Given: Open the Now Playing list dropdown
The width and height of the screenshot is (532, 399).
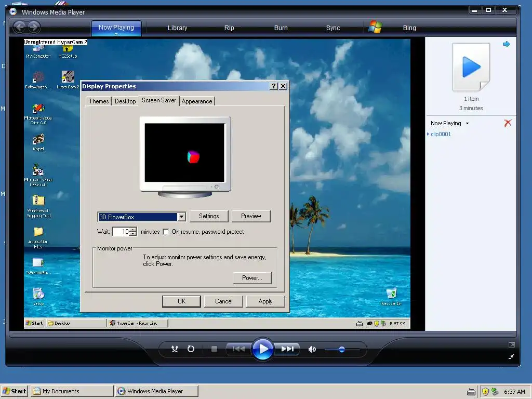Looking at the screenshot, I should click(467, 124).
